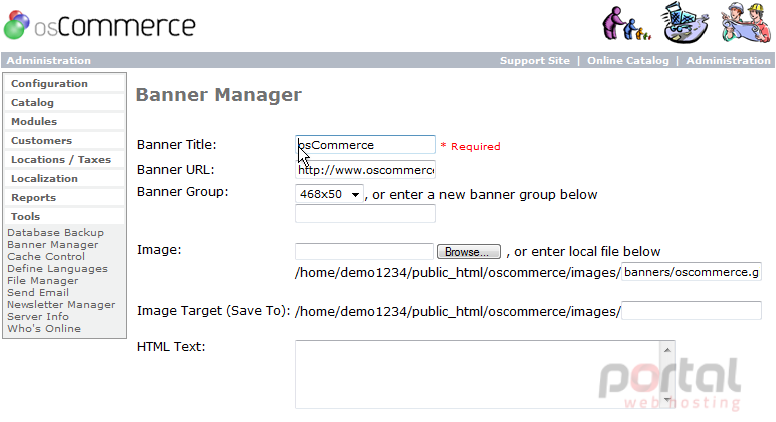
Task: Click the 'Image:' label
Action: (x=159, y=250)
